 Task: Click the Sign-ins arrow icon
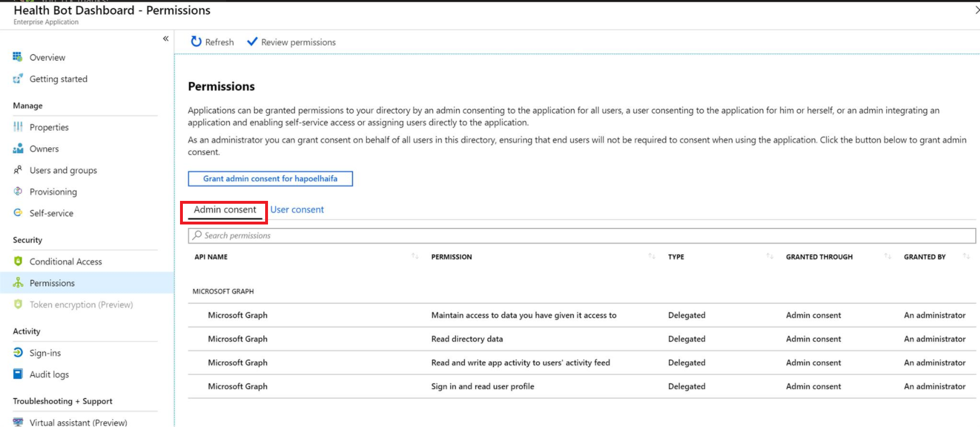coord(18,352)
